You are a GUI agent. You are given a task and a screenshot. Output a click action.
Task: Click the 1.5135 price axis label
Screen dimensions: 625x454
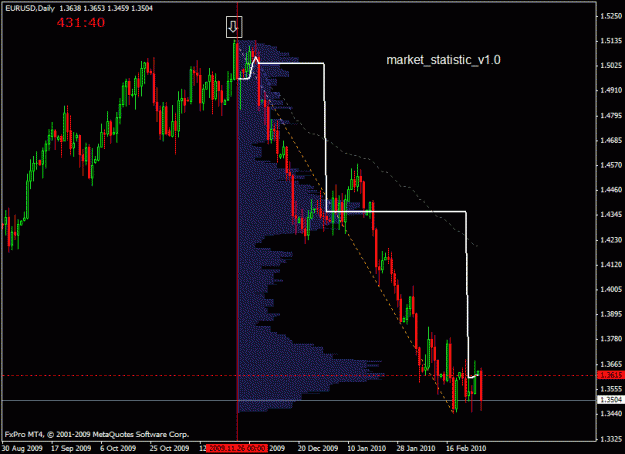(x=611, y=41)
